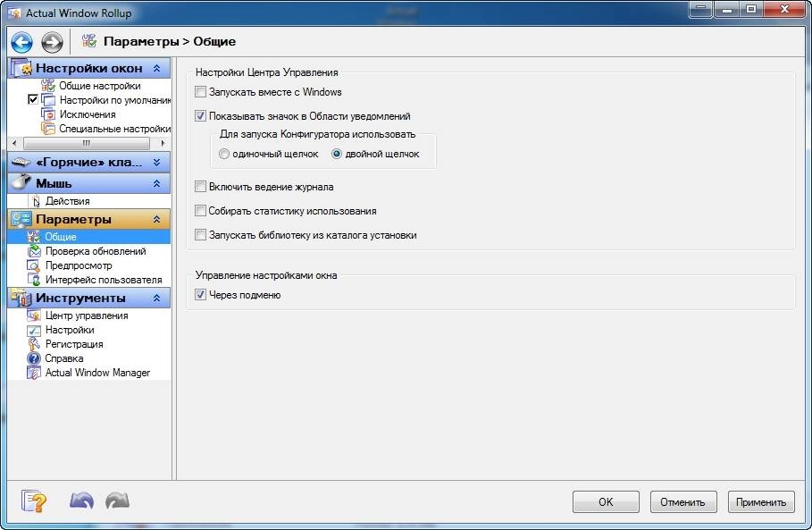Screen dimensions: 812x530
Task: Go back with the blue arrow button
Action: pyautogui.click(x=21, y=42)
